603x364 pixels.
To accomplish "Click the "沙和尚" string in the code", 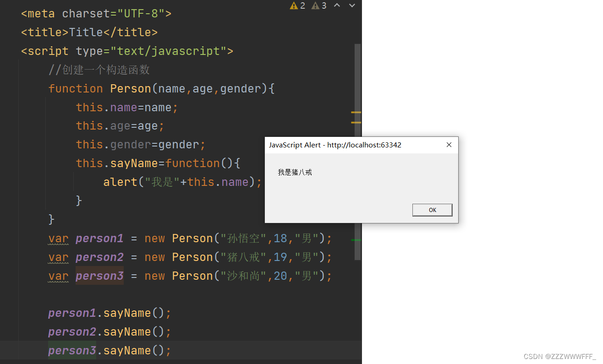I will tap(243, 276).
